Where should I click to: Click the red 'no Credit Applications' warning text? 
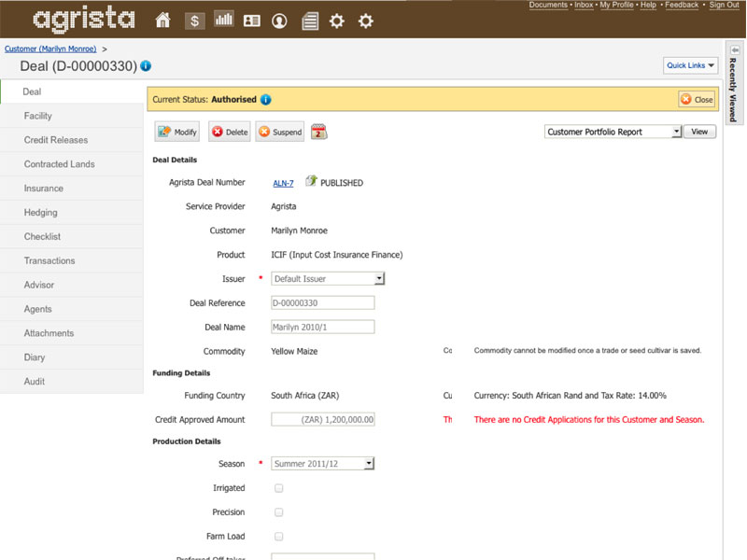[x=589, y=419]
